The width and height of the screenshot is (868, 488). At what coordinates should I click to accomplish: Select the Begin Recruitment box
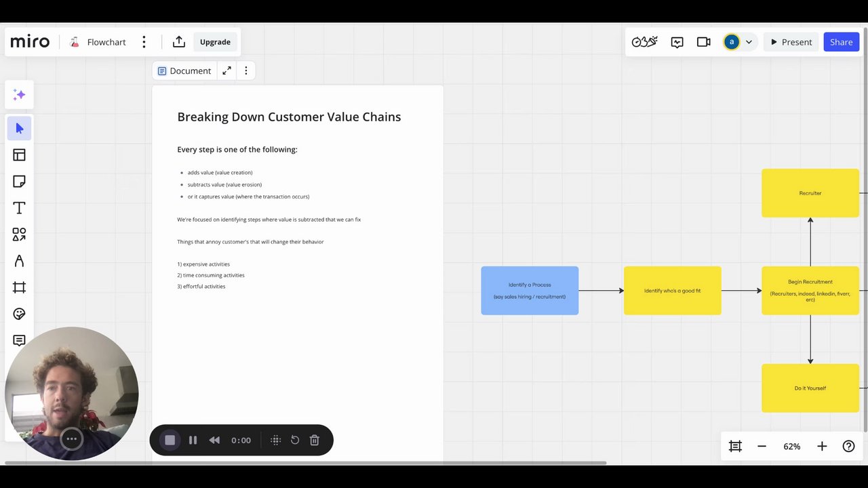tap(810, 291)
